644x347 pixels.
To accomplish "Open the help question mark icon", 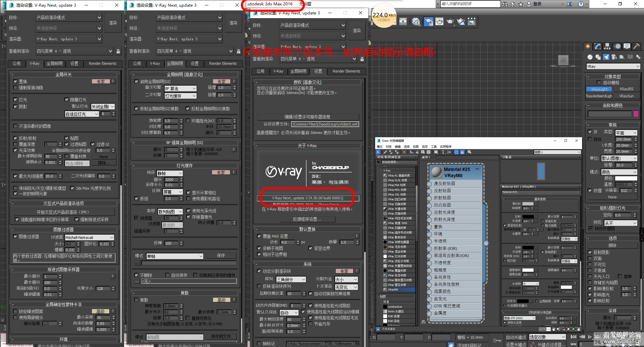I will [581, 4].
